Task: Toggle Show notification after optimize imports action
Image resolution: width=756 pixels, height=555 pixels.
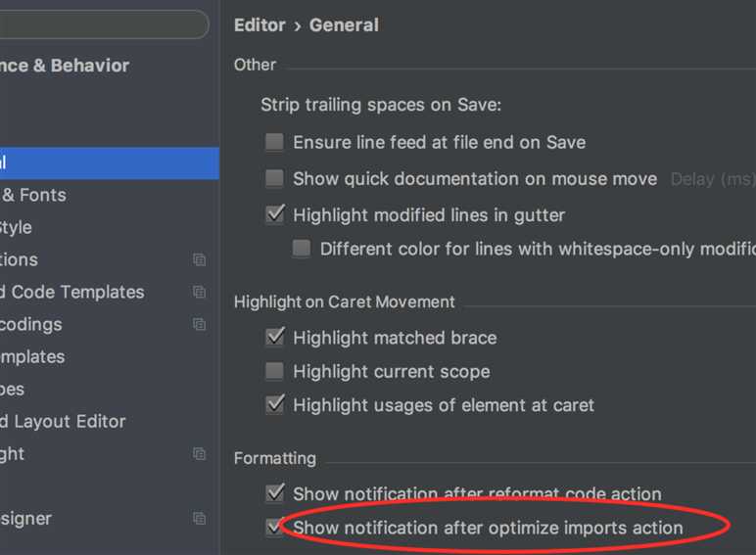Action: (275, 529)
